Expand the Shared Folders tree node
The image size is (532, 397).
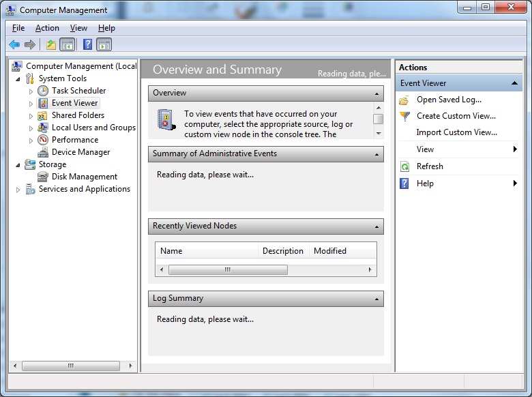31,116
